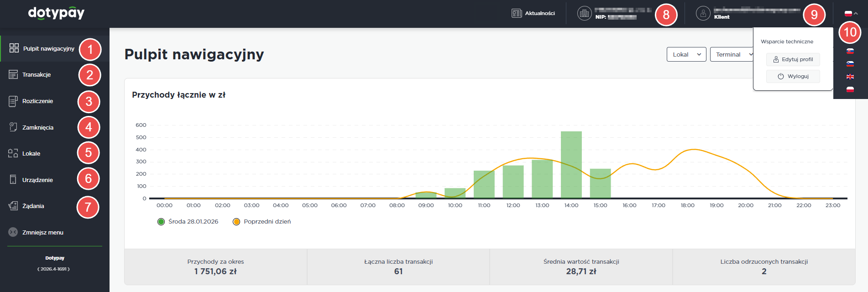The width and height of the screenshot is (868, 292).
Task: Open the Zamknięcia sidebar icon
Action: (x=13, y=127)
